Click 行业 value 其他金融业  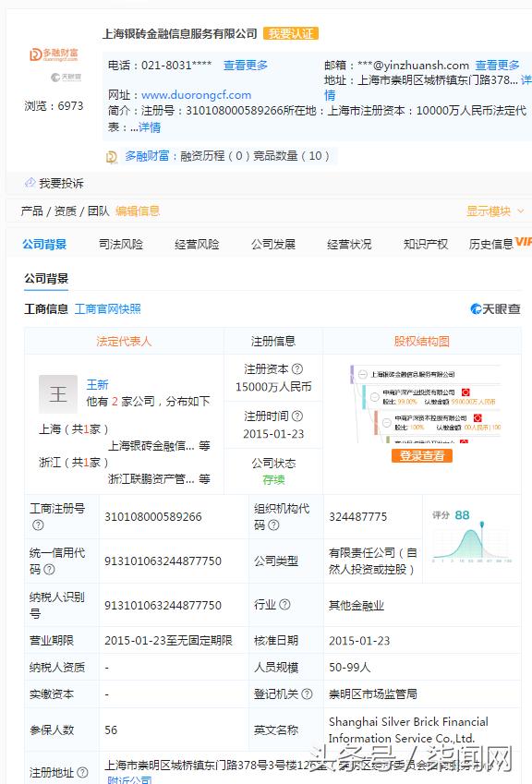[x=357, y=606]
